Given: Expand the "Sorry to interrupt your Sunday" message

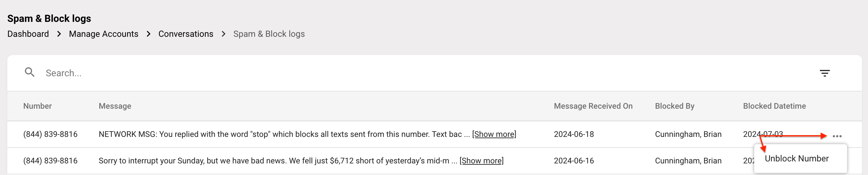Looking at the screenshot, I should tap(481, 161).
